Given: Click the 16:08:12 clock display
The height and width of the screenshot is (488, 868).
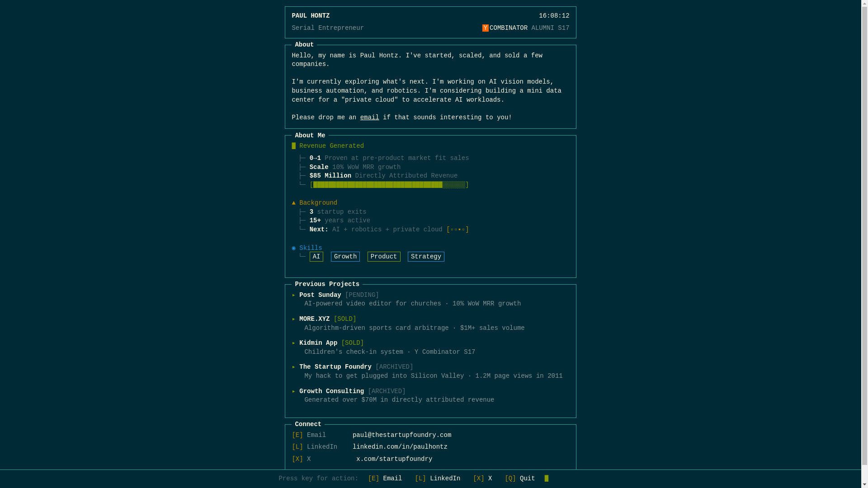Looking at the screenshot, I should (554, 16).
